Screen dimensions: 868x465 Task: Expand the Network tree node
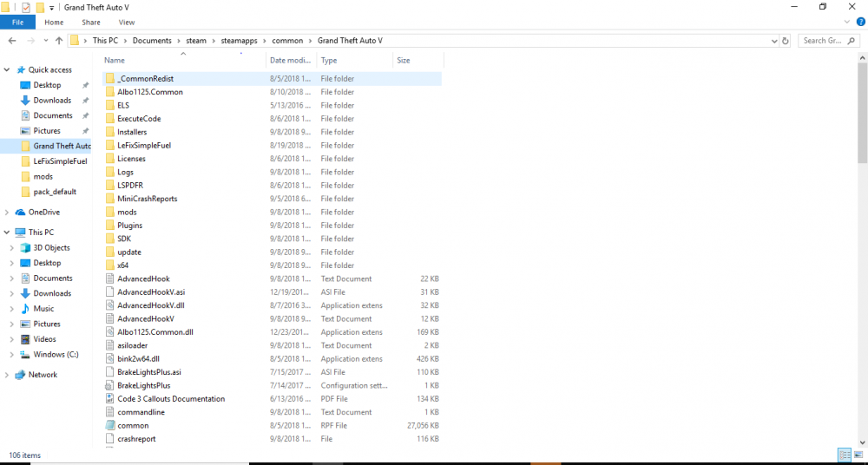click(7, 375)
